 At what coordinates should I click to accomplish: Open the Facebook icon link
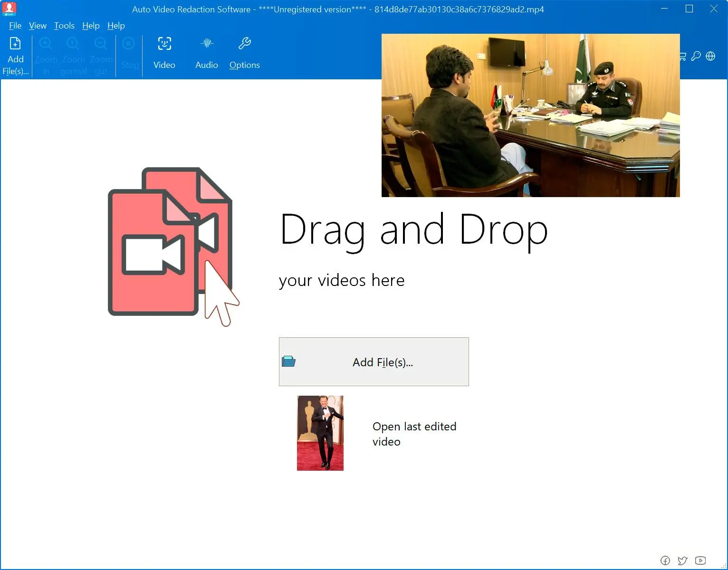point(665,560)
